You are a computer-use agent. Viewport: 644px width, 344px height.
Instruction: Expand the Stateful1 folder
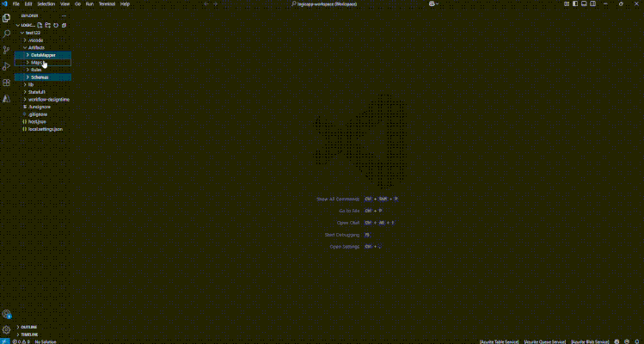[x=43, y=92]
